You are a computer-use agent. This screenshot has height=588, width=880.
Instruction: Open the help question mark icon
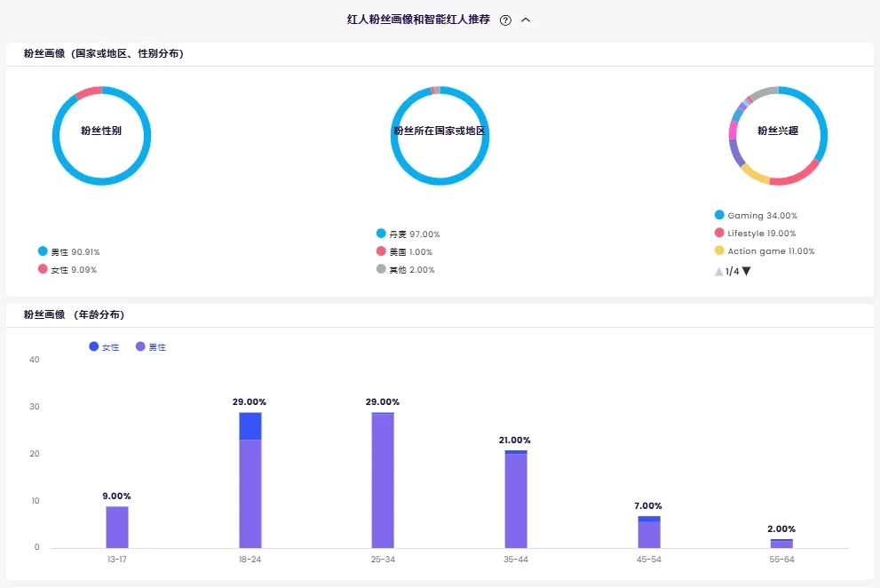click(505, 20)
